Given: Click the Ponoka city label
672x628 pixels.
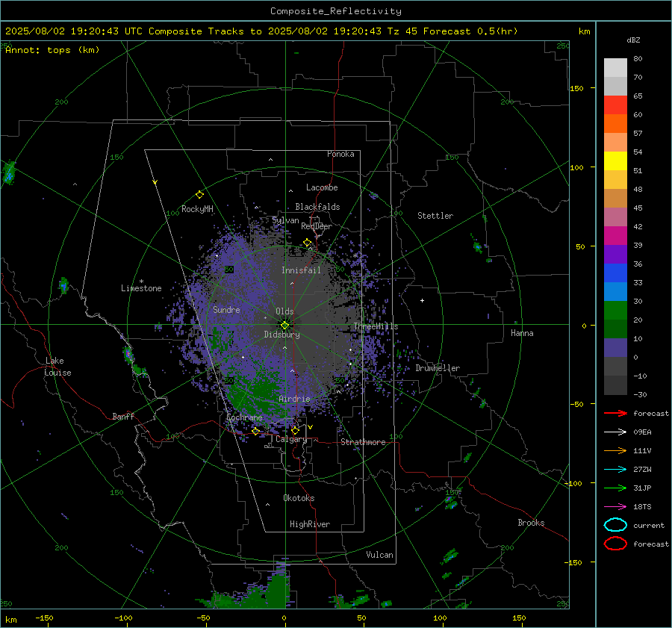Looking at the screenshot, I should [x=340, y=154].
